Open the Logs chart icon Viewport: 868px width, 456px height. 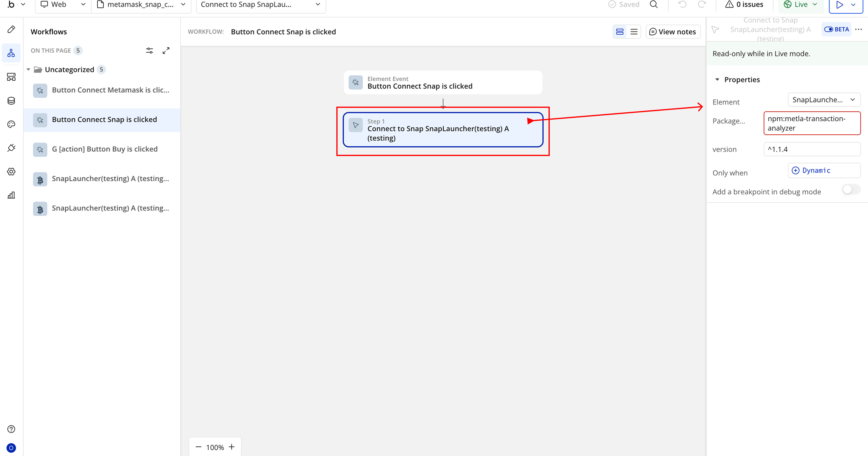click(x=11, y=195)
